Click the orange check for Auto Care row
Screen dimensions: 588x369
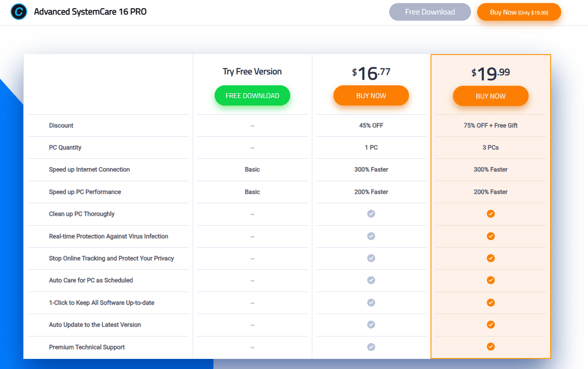coord(491,280)
